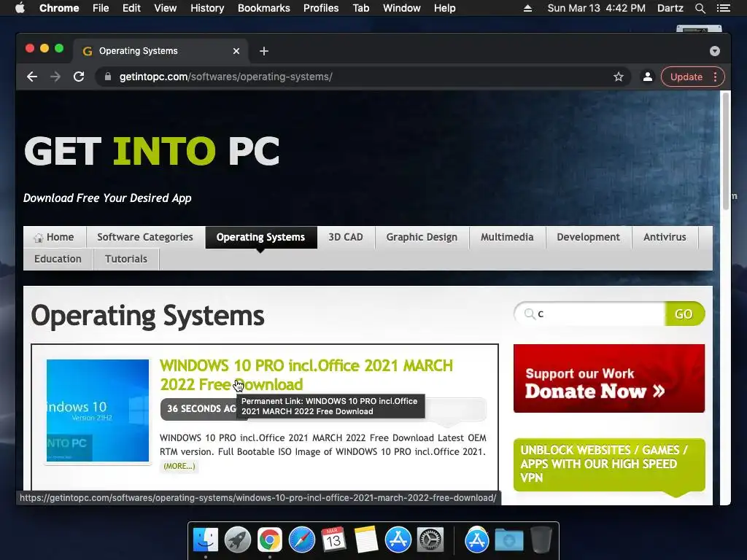Open the Graphic Design navigation tab

click(422, 237)
